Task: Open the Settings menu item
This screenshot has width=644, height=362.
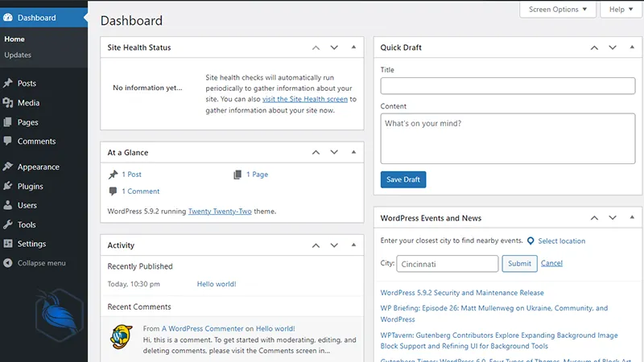Action: click(31, 244)
